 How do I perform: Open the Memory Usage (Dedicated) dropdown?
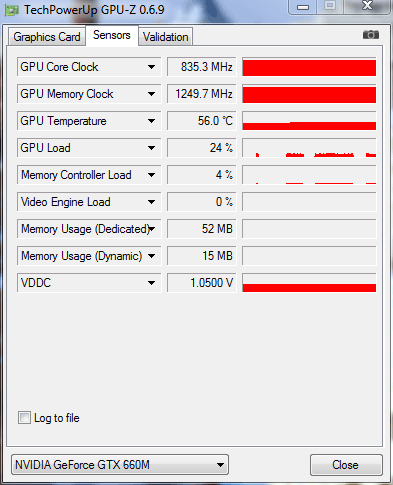152,229
